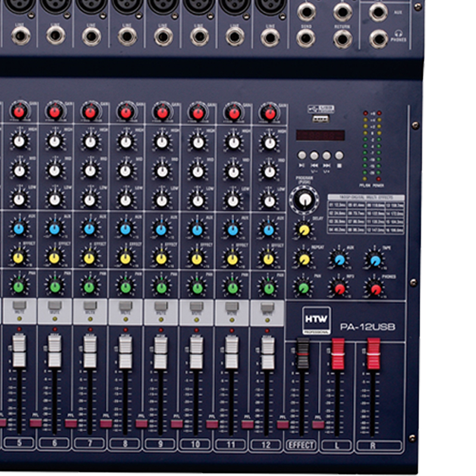The image size is (476, 476).
Task: Select the red PHONES level knob
Action: pyautogui.click(x=375, y=289)
